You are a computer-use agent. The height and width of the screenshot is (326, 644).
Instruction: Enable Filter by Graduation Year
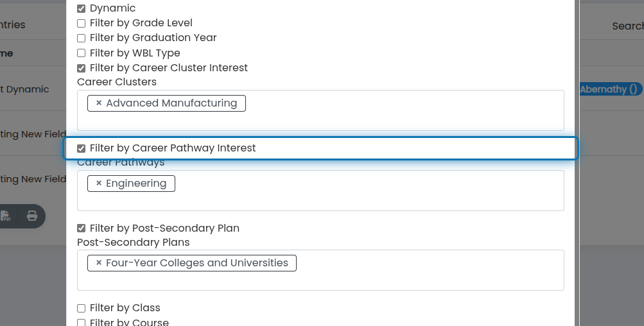click(82, 38)
